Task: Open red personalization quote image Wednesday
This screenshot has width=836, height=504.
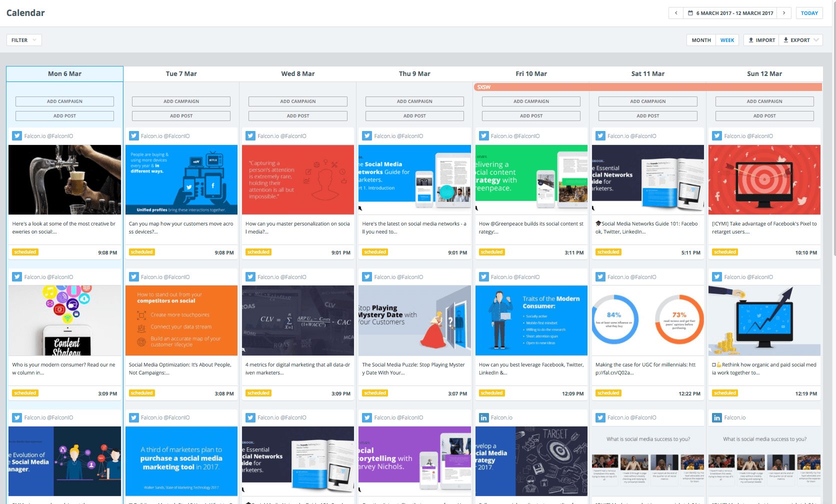Action: click(298, 179)
